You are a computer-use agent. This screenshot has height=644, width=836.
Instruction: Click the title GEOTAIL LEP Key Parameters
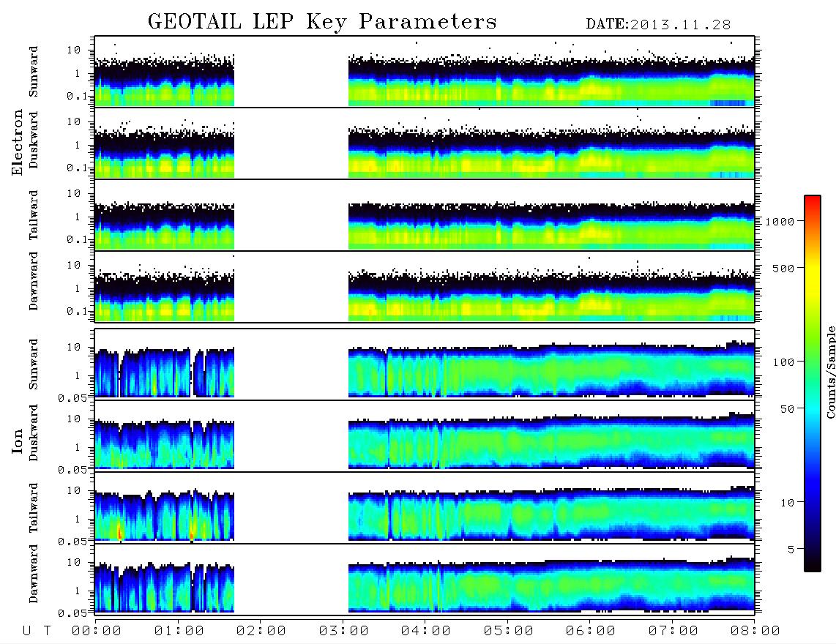point(322,22)
